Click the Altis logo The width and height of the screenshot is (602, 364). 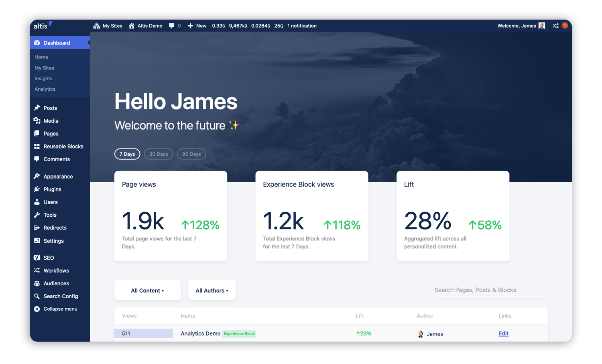[x=43, y=25]
